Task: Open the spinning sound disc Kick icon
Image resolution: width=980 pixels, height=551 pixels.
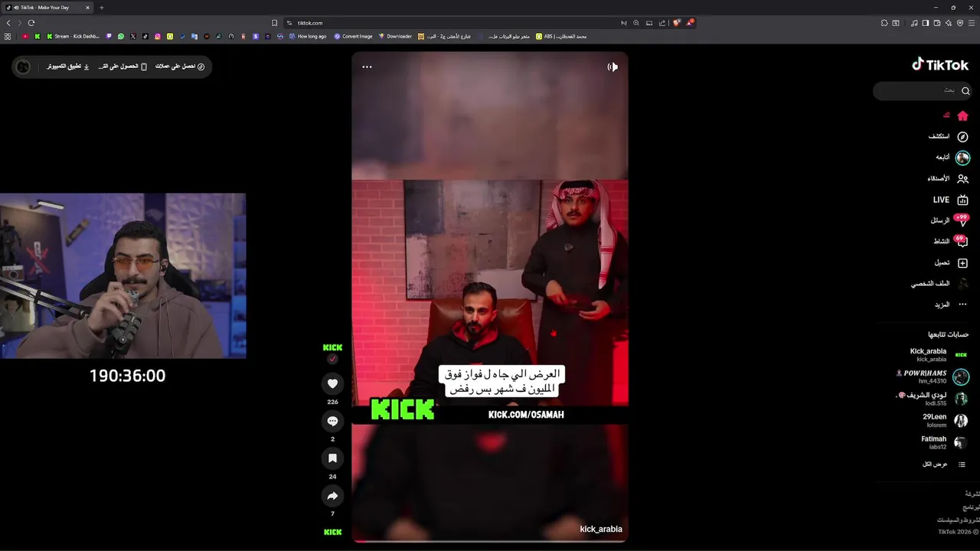Action: [x=332, y=532]
